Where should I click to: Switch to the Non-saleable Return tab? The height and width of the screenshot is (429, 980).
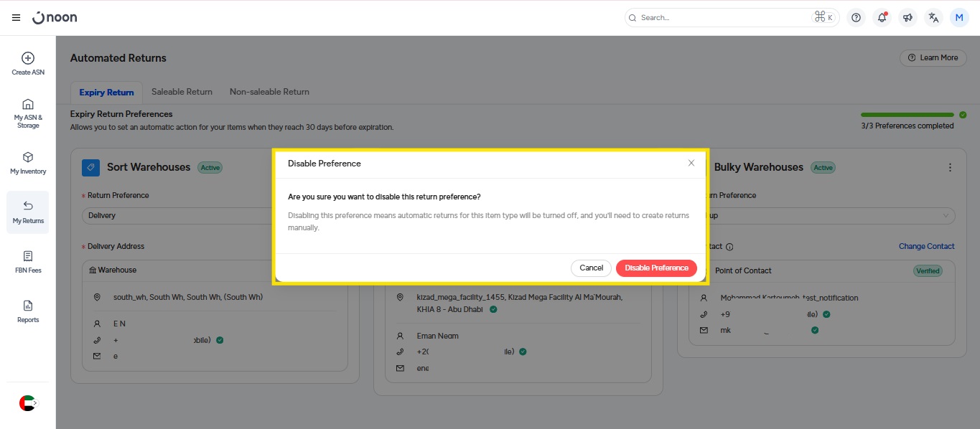coord(269,92)
